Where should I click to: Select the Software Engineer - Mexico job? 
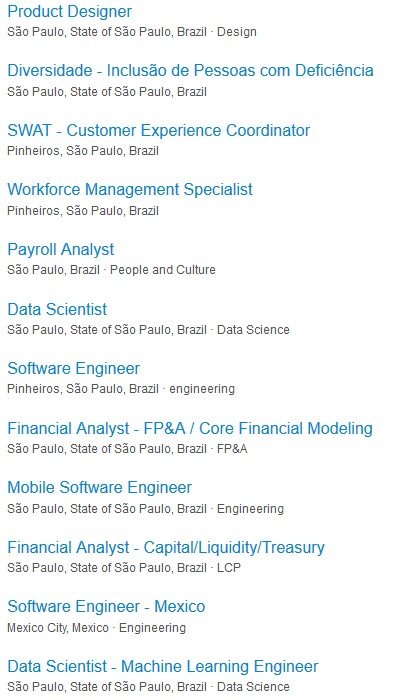(106, 607)
